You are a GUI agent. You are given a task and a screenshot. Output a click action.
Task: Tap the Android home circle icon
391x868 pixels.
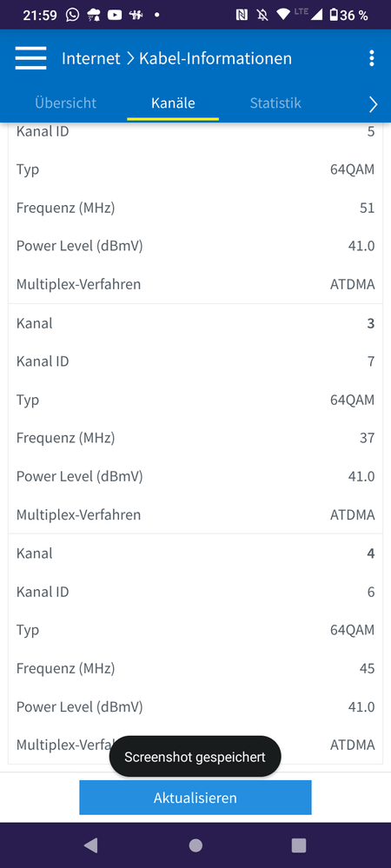(x=195, y=845)
